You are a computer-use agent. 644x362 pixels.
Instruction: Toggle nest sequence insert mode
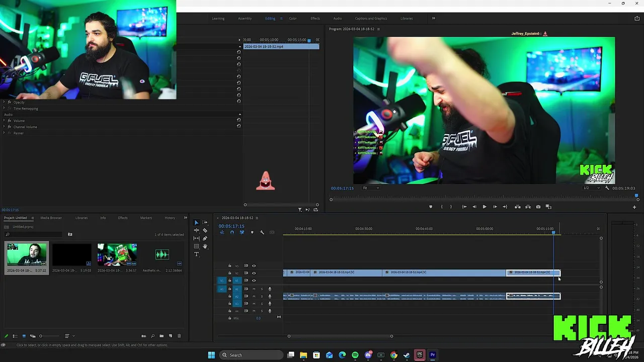pos(222,232)
